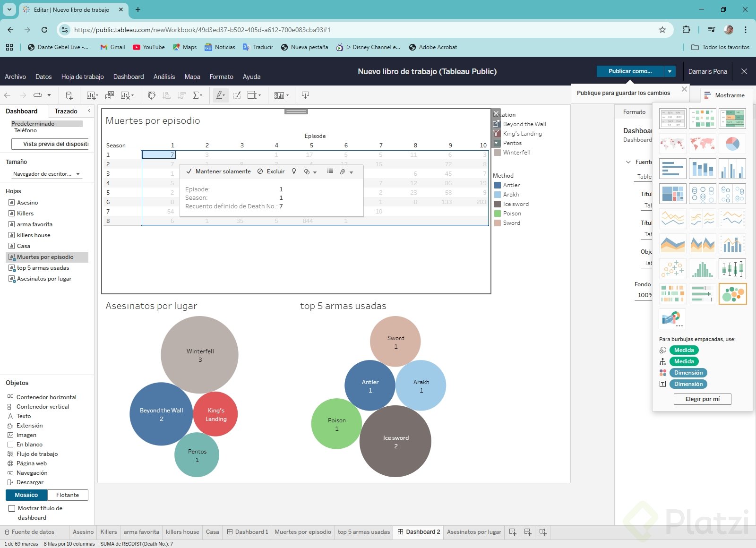Click the view data icon in tooltip
This screenshot has height=548, width=756.
pyautogui.click(x=330, y=171)
